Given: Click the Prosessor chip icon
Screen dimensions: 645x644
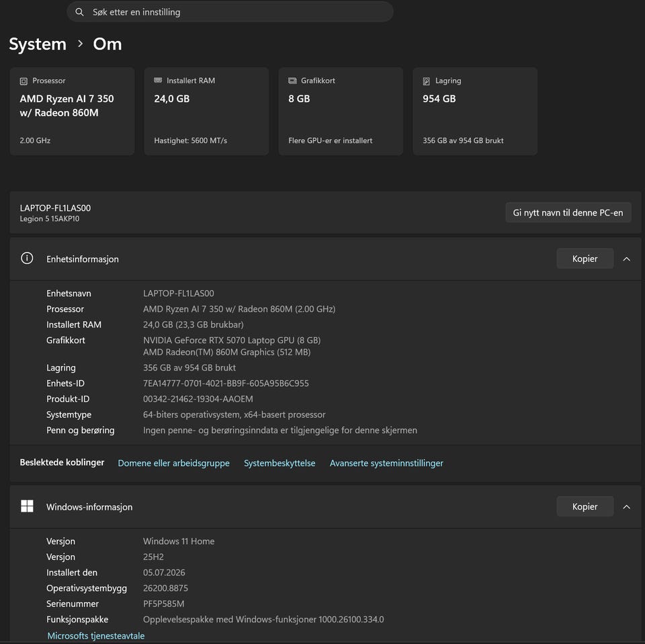Looking at the screenshot, I should tap(24, 81).
